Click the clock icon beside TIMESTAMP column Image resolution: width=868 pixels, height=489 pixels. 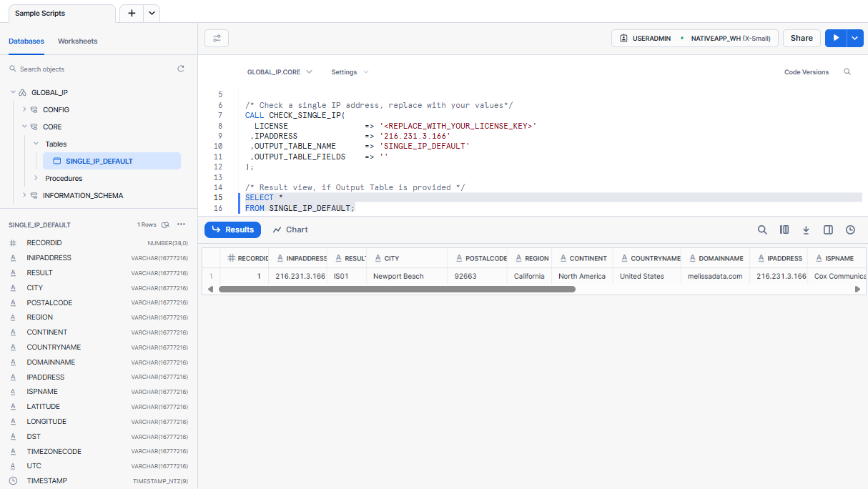coord(13,481)
